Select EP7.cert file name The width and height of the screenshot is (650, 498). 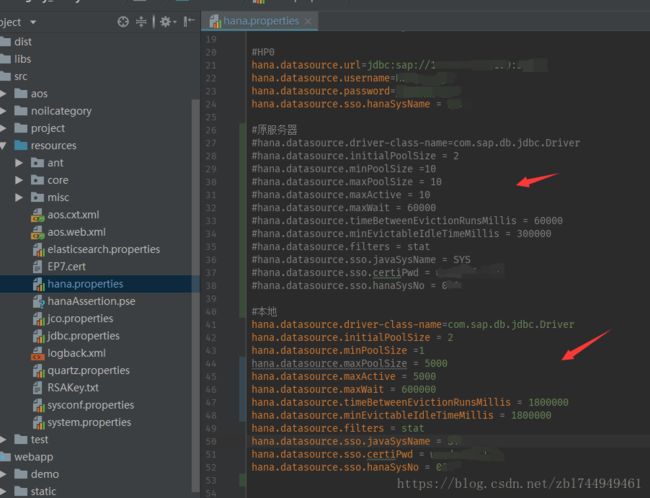pyautogui.click(x=66, y=267)
